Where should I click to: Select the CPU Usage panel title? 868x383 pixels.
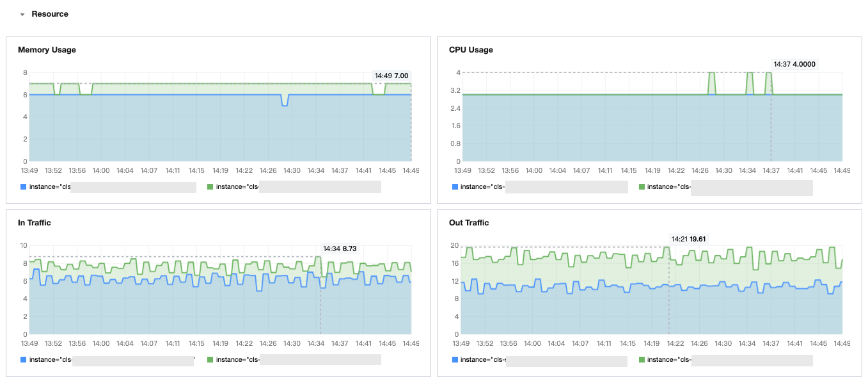click(471, 50)
